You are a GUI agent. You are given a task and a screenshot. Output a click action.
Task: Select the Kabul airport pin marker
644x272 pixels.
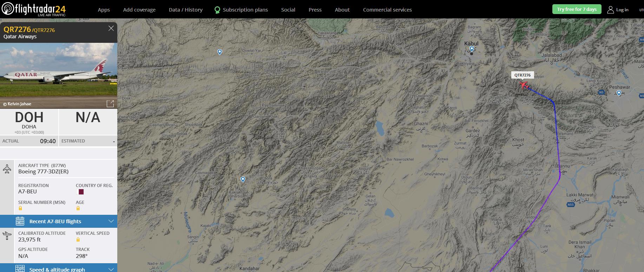click(472, 49)
